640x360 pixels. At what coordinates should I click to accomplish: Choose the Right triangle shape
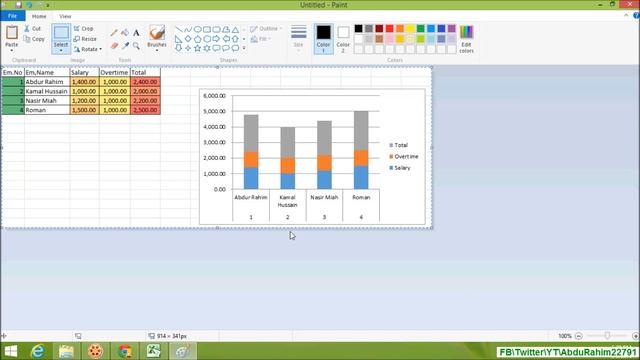(x=178, y=39)
